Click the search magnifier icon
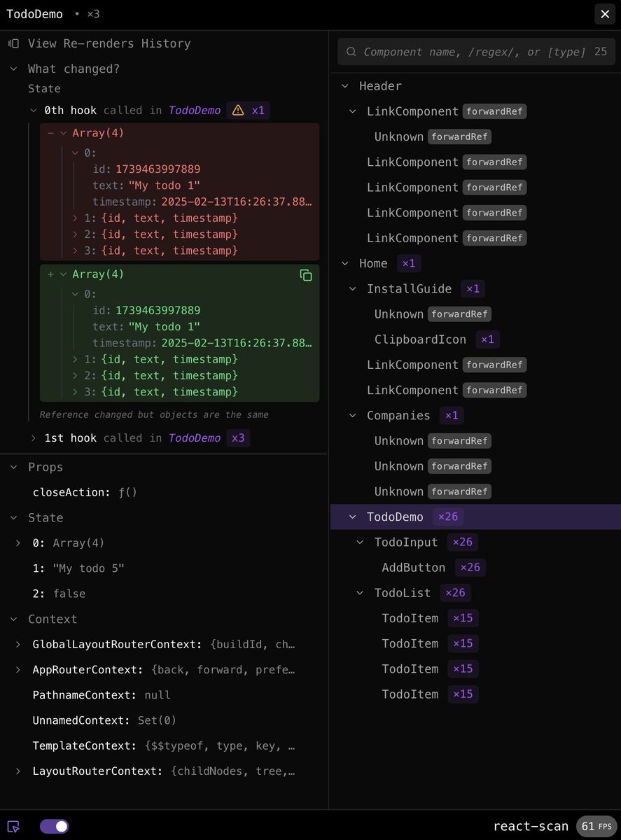This screenshot has width=621, height=840. click(x=351, y=52)
